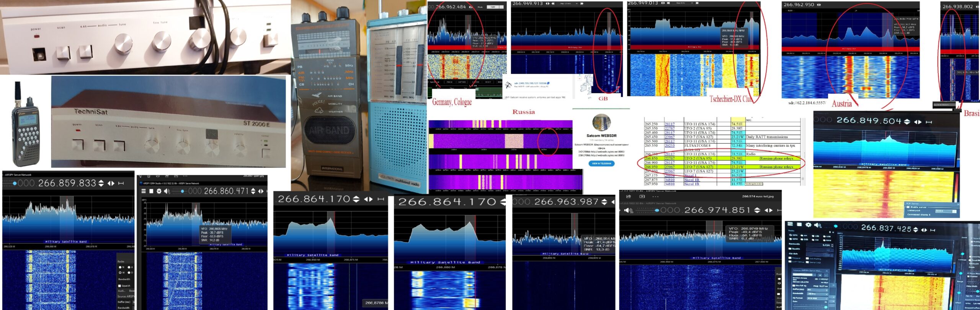Viewport: 980px width, 310px height.
Task: Click the TechniSat ST 2000 E receiver photo
Action: (168, 122)
